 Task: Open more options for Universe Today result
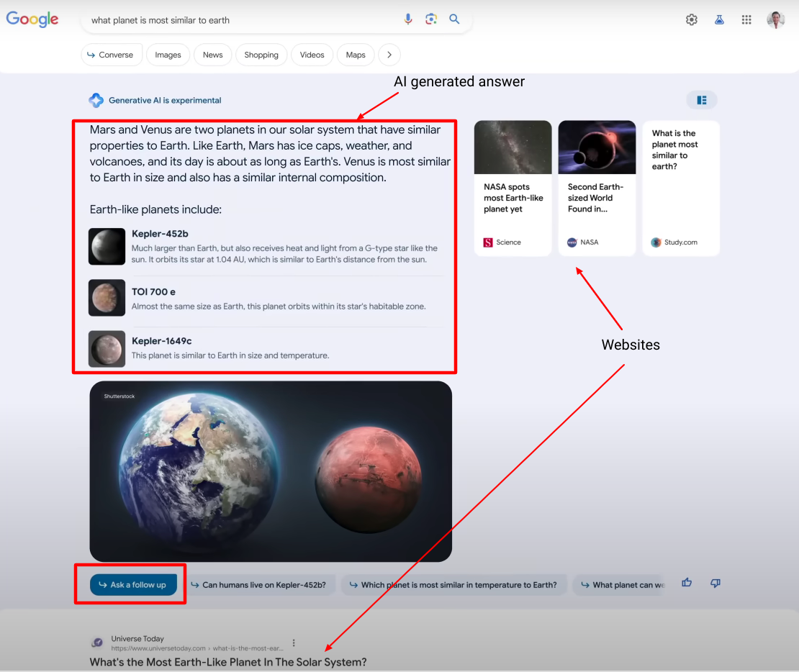click(x=294, y=643)
